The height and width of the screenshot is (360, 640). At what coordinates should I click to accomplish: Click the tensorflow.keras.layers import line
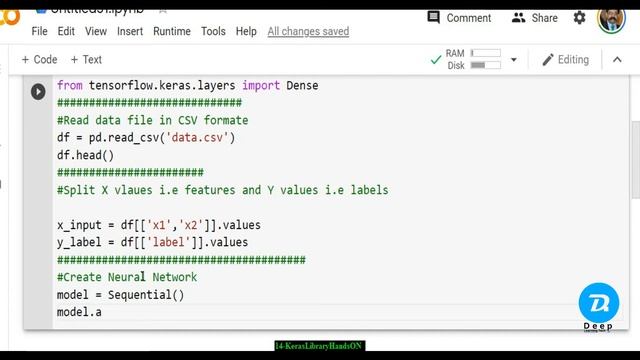pyautogui.click(x=187, y=86)
